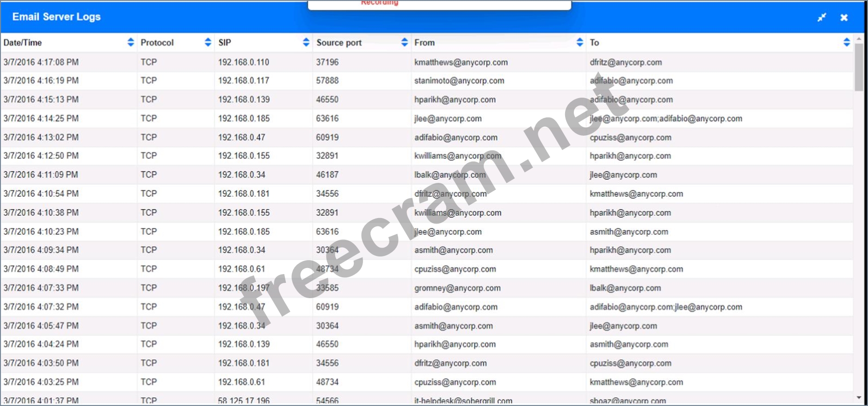Close the Email Server Logs window
The width and height of the screenshot is (868, 406).
(x=844, y=18)
